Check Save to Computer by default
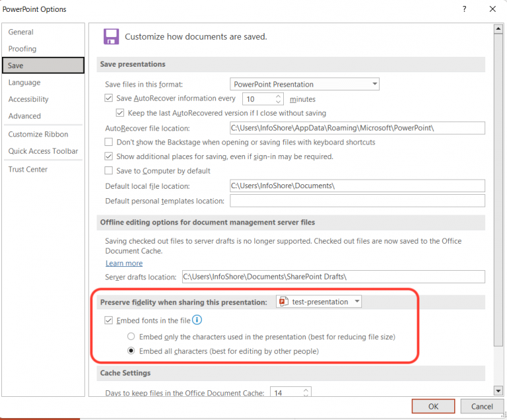This screenshot has width=507, height=420. click(109, 170)
